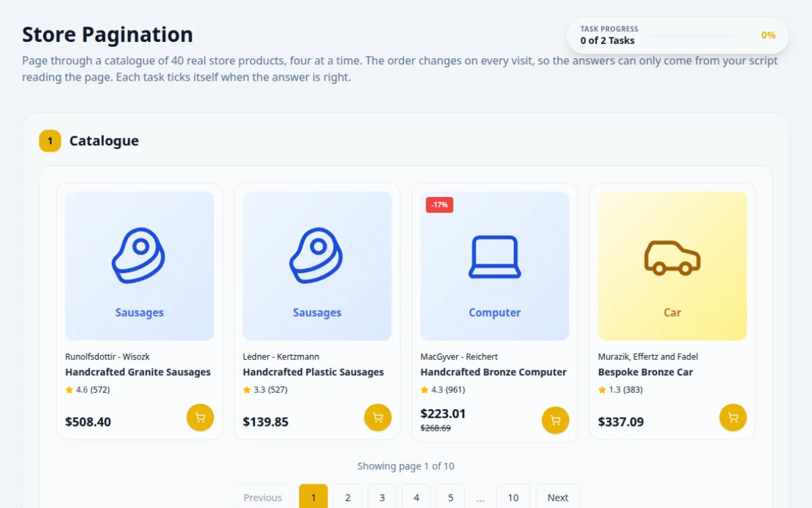Image resolution: width=812 pixels, height=508 pixels.
Task: Open Handcrafted Bronze Computer product title
Action: coord(493,372)
